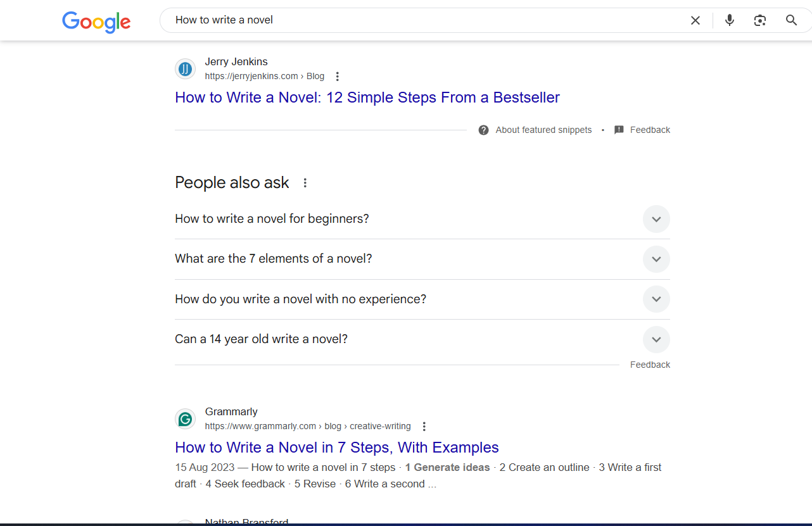The image size is (812, 526).
Task: Expand 'What are the 7 elements of a novel?'
Action: pos(656,259)
